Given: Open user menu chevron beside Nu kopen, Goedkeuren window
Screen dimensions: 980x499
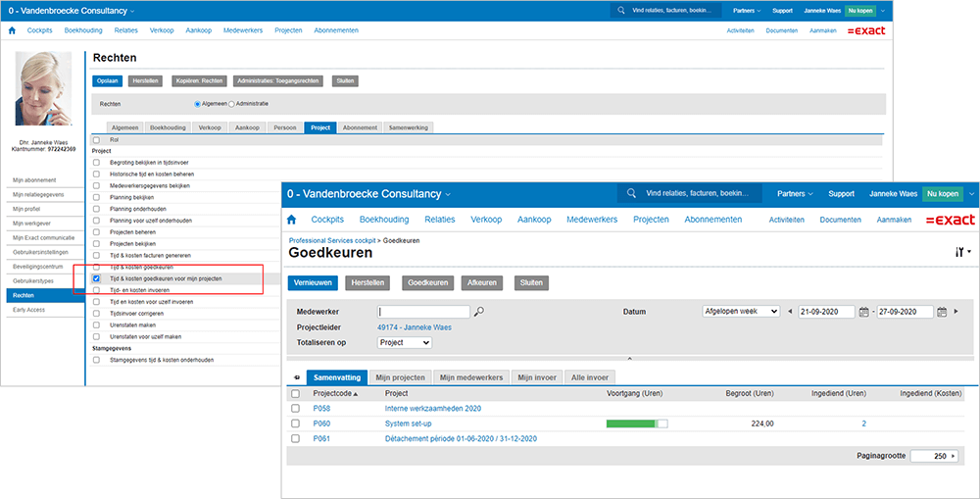Looking at the screenshot, I should [x=971, y=194].
